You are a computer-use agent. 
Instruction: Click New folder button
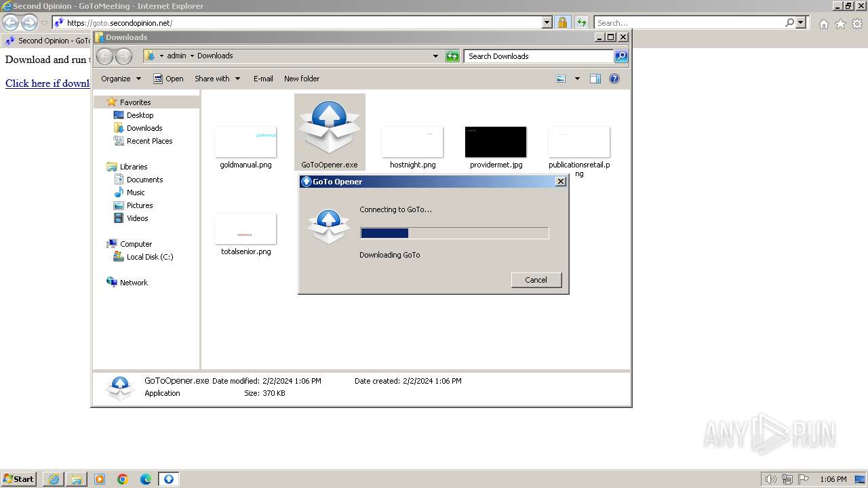tap(302, 79)
